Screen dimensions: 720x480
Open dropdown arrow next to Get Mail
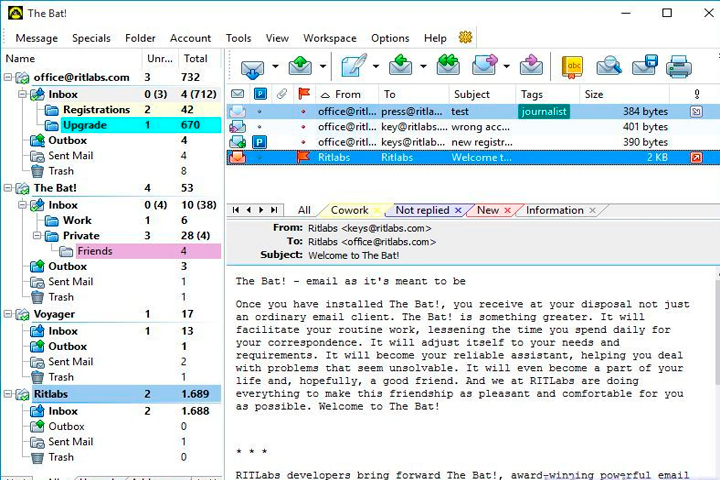275,67
